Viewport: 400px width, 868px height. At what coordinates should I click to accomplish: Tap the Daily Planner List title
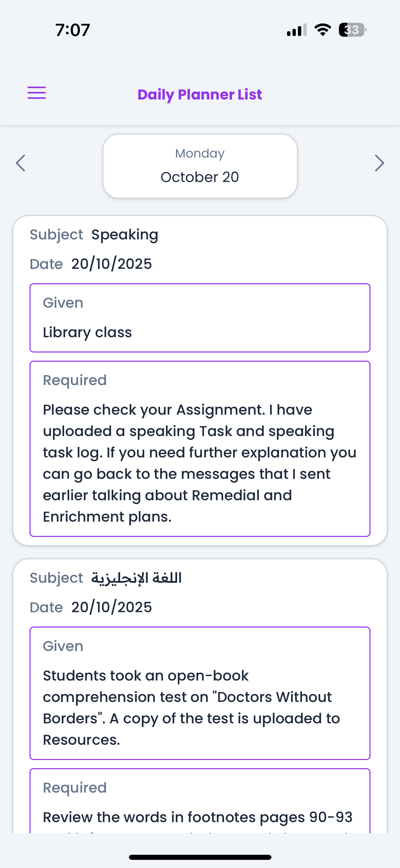pos(200,94)
